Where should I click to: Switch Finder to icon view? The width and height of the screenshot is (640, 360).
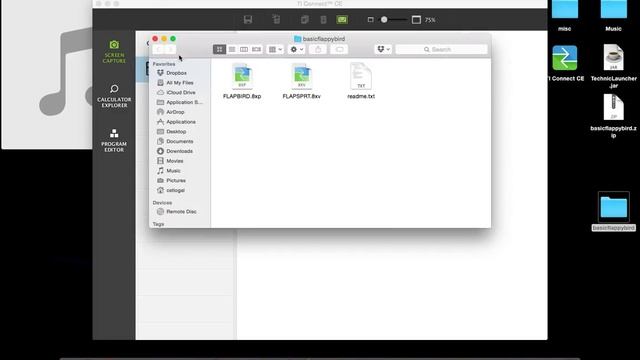pos(219,49)
